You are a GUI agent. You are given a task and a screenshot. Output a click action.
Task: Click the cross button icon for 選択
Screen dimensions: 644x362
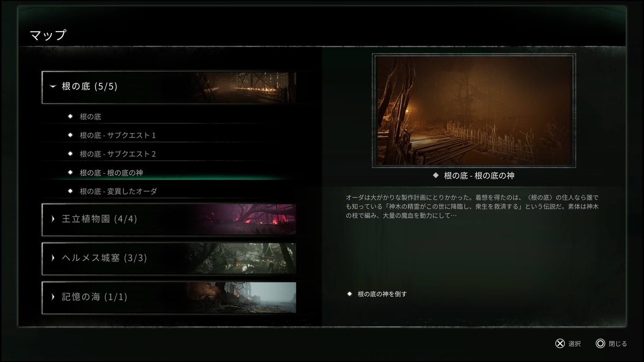560,344
